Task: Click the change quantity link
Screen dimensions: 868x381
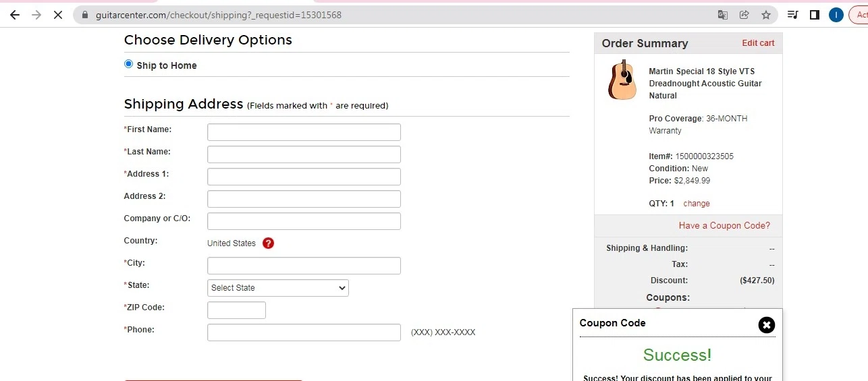Action: pyautogui.click(x=697, y=204)
